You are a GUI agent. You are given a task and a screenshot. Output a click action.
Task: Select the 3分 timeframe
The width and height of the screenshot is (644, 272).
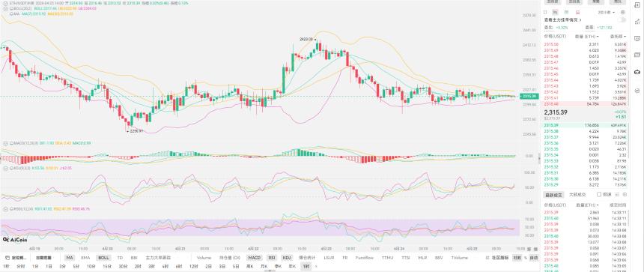(x=62, y=266)
